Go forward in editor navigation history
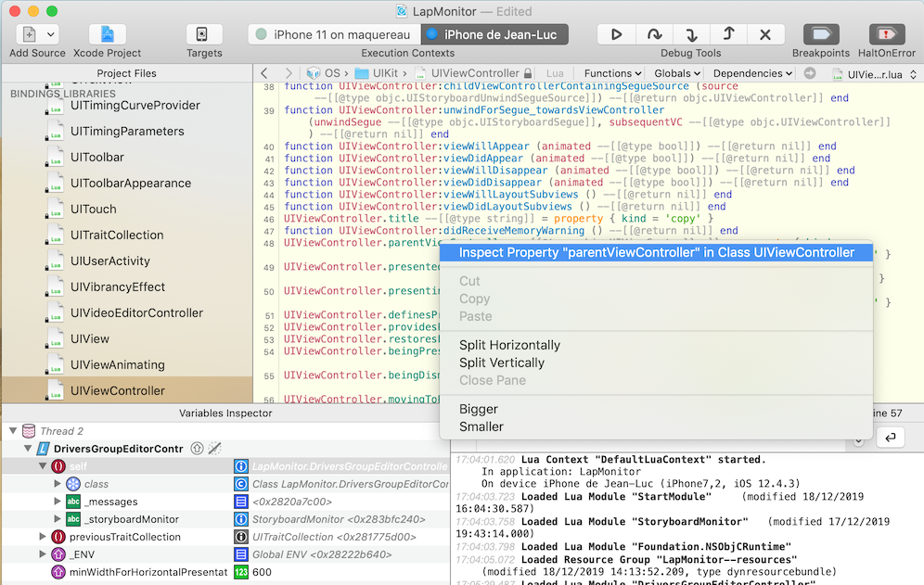The image size is (924, 585). (x=289, y=73)
